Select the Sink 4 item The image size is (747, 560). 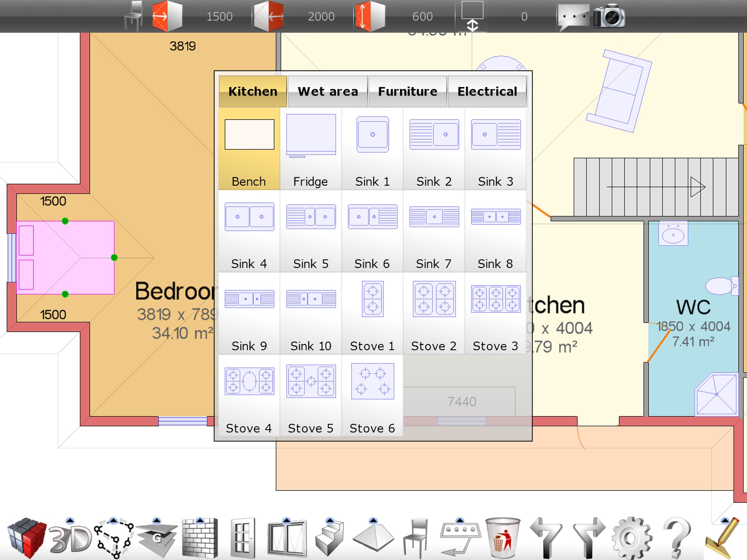[x=249, y=231]
